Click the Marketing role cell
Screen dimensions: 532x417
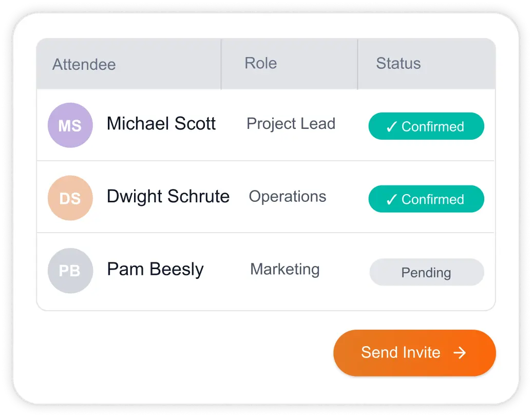(285, 270)
